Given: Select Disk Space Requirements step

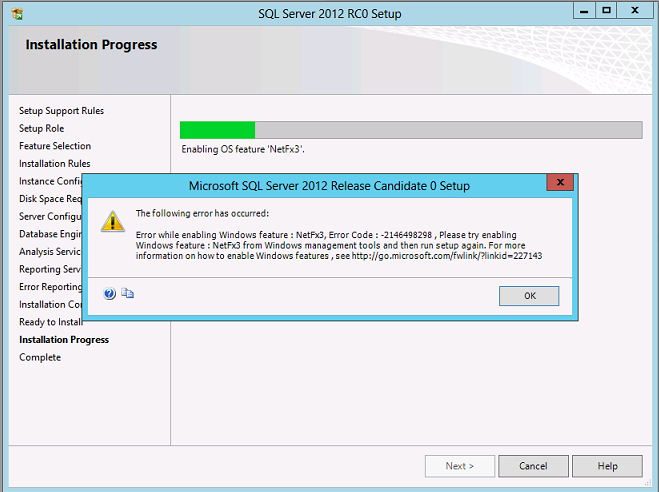Looking at the screenshot, I should (x=50, y=199).
